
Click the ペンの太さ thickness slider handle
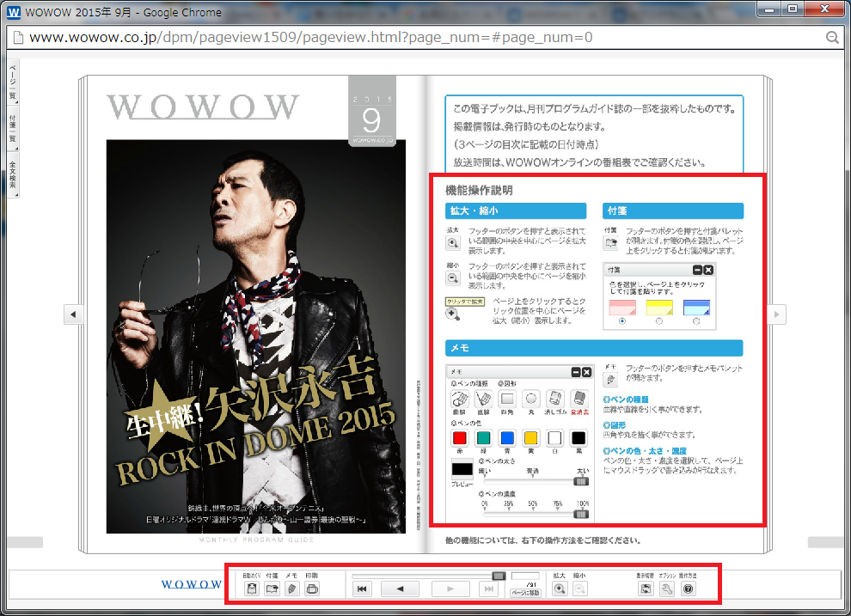click(581, 481)
